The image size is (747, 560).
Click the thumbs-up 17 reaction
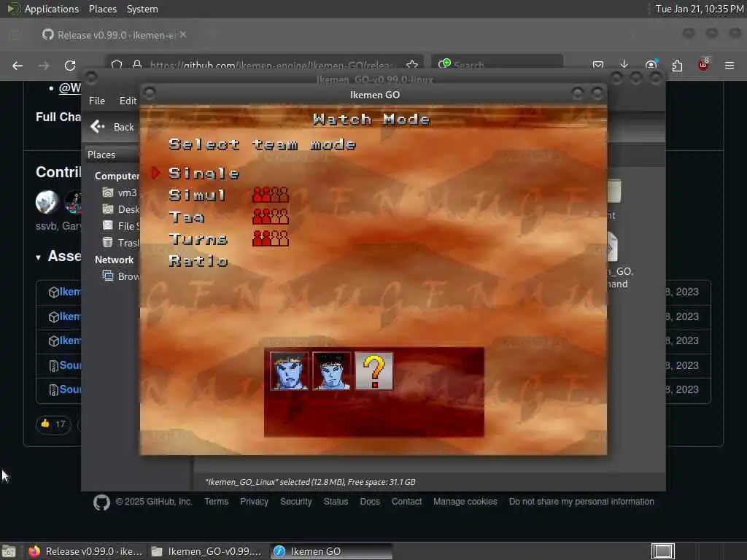(53, 424)
